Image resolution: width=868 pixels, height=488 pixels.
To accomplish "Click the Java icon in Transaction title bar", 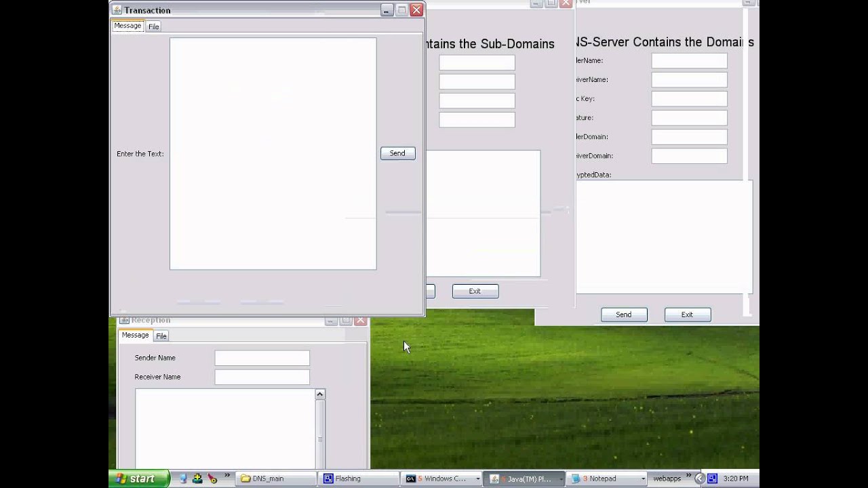I will coord(117,9).
